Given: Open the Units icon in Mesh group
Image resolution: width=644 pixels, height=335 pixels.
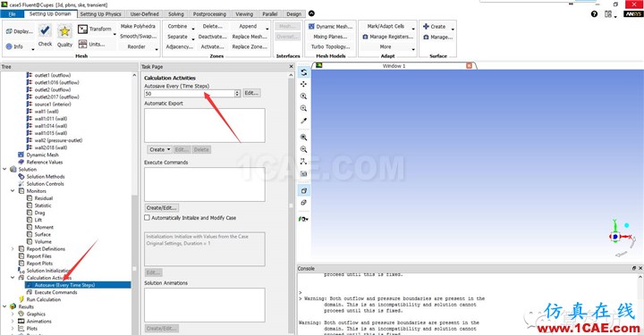Looking at the screenshot, I should [x=82, y=44].
